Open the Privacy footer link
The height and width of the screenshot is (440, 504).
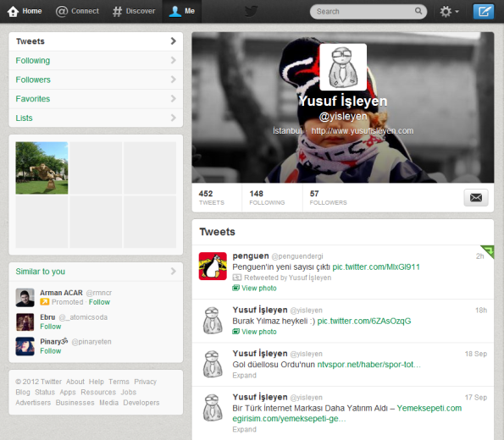[146, 382]
